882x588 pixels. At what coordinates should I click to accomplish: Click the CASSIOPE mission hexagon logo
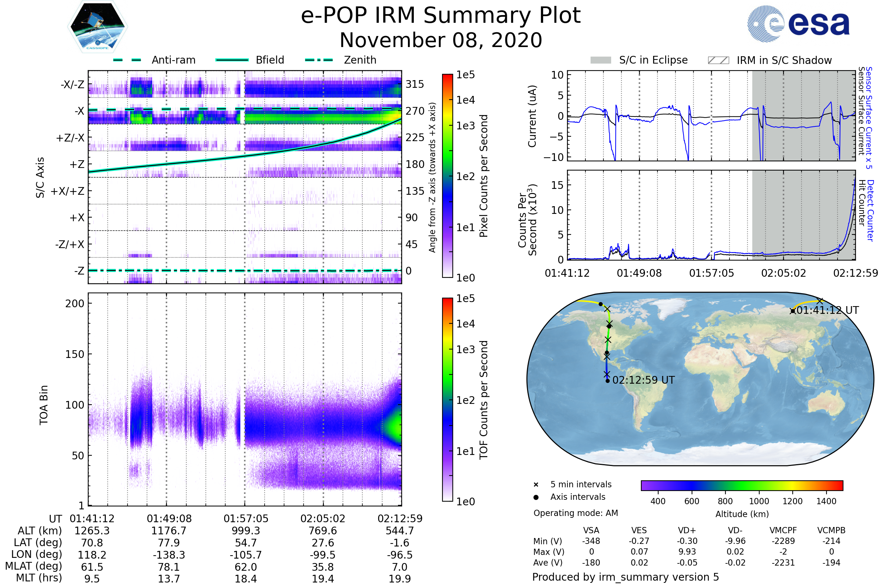[97, 27]
